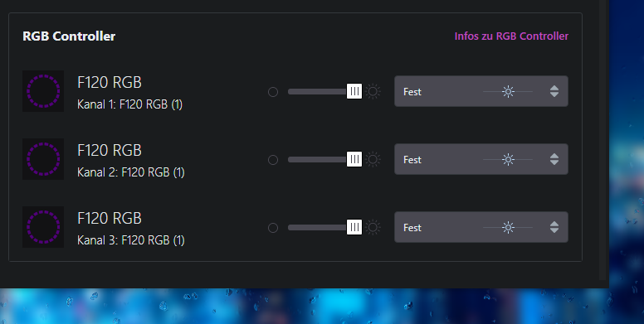Click the up/down arrows on Kanal 1 dropdown

coord(554,91)
